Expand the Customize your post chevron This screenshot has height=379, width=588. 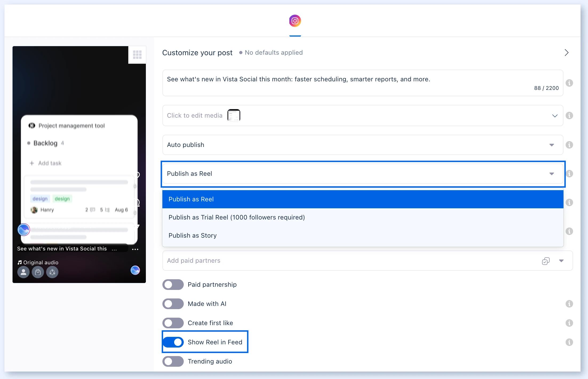[x=566, y=53]
